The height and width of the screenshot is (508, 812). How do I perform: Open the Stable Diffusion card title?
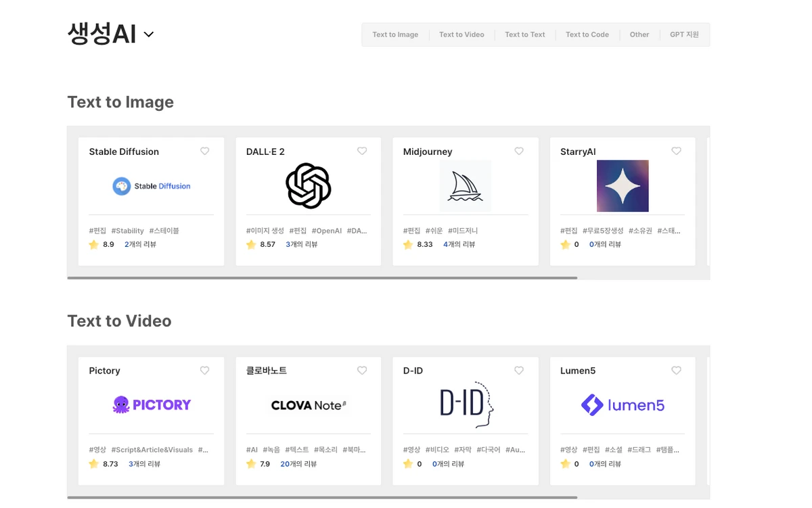(x=124, y=152)
